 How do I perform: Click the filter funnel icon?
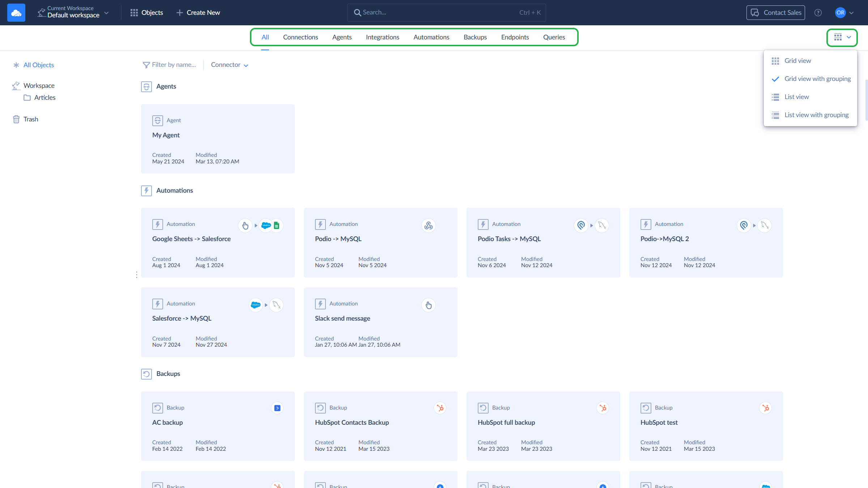coord(146,65)
